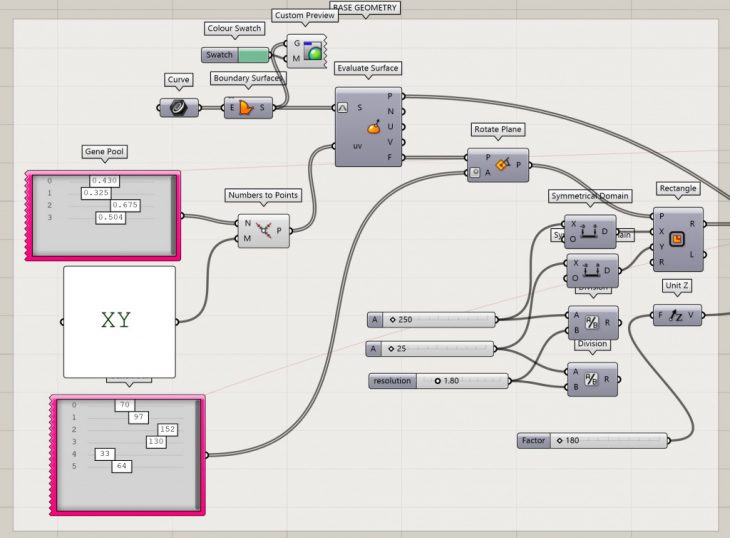
Task: Click the A input degrees icon on Rotate Plane
Action: [474, 172]
